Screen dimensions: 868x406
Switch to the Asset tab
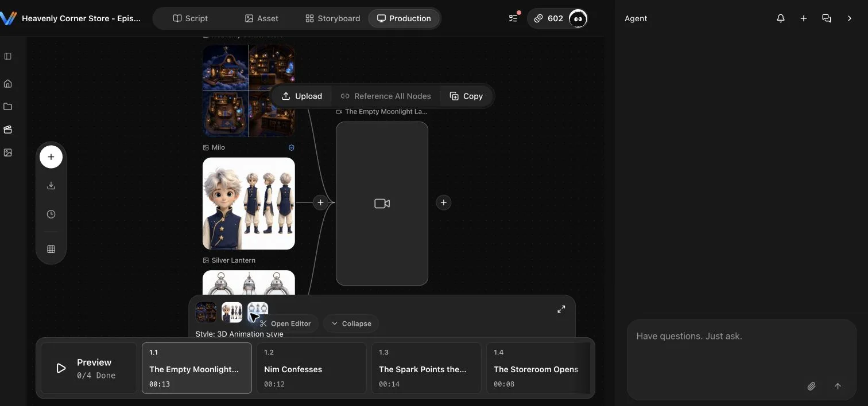point(261,18)
